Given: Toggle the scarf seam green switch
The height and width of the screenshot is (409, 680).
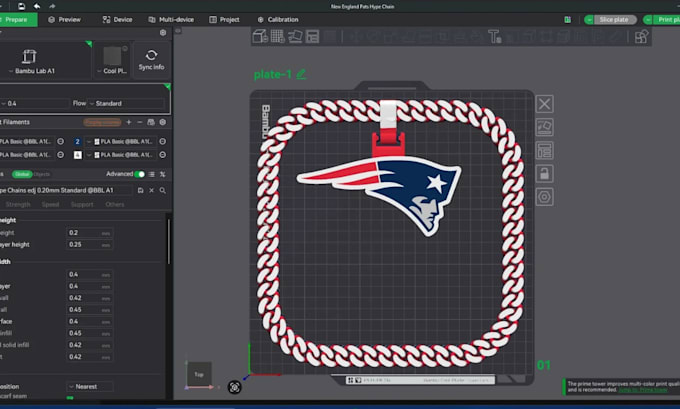Looking at the screenshot, I should (70, 397).
